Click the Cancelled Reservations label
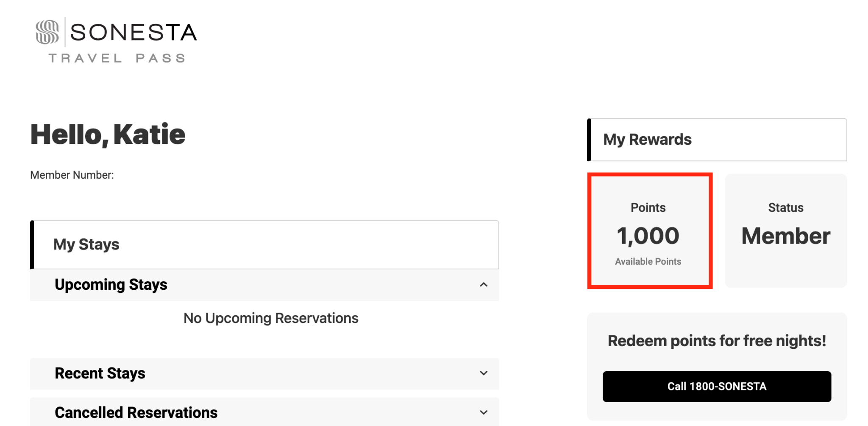 [136, 412]
